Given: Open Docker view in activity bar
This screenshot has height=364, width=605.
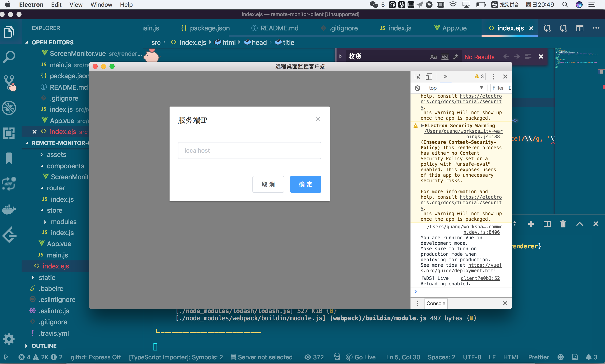Looking at the screenshot, I should click(x=9, y=209).
